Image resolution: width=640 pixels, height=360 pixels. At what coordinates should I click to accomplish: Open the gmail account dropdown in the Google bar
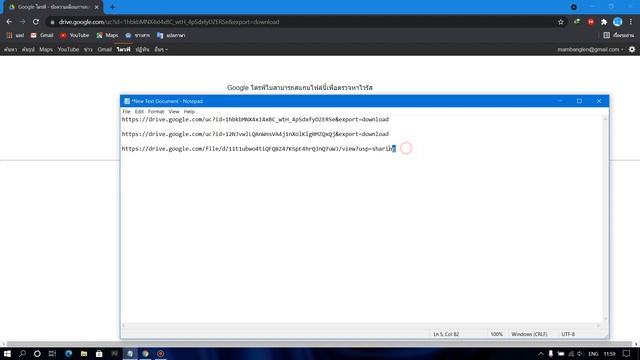pyautogui.click(x=590, y=49)
